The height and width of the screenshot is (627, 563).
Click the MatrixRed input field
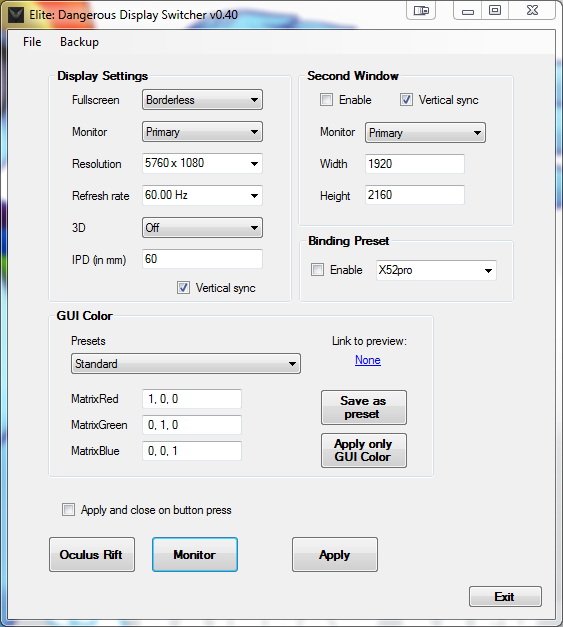[192, 399]
